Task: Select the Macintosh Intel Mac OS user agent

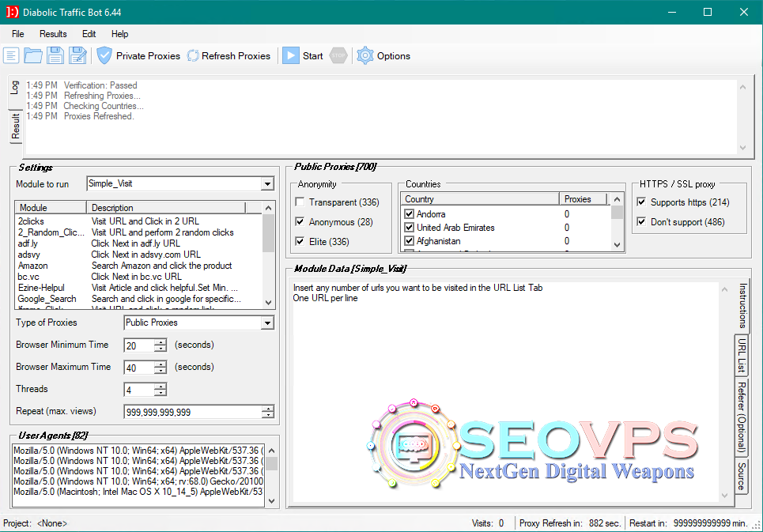Action: (x=138, y=492)
